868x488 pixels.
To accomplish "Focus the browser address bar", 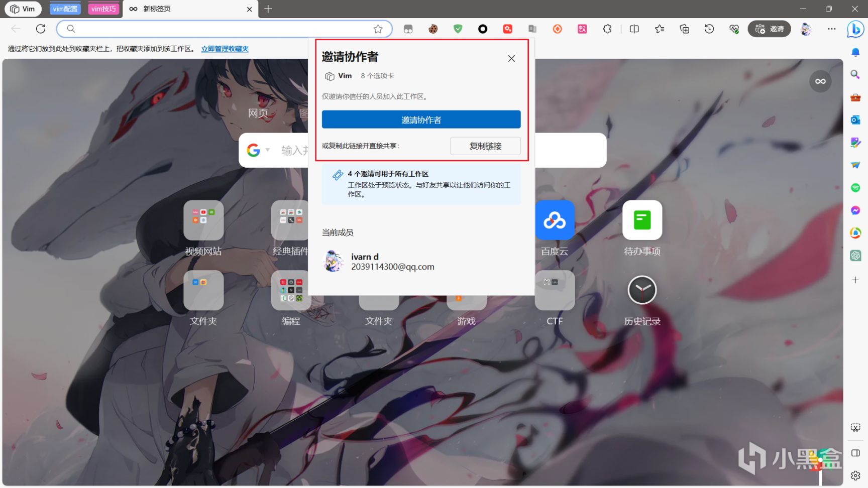I will (224, 29).
